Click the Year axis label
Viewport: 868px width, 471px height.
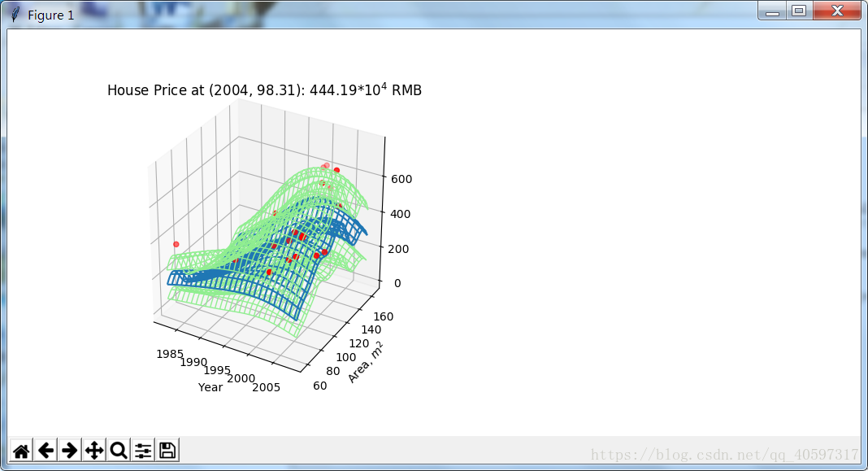[x=210, y=387]
